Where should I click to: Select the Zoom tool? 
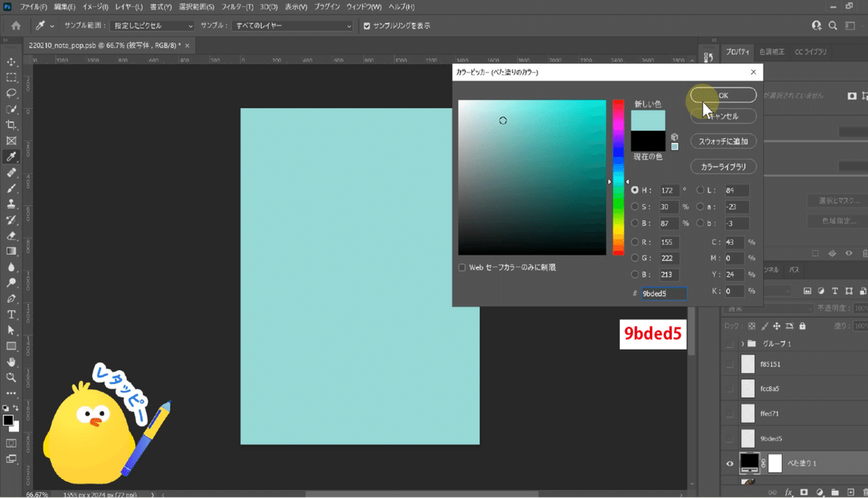tap(12, 377)
